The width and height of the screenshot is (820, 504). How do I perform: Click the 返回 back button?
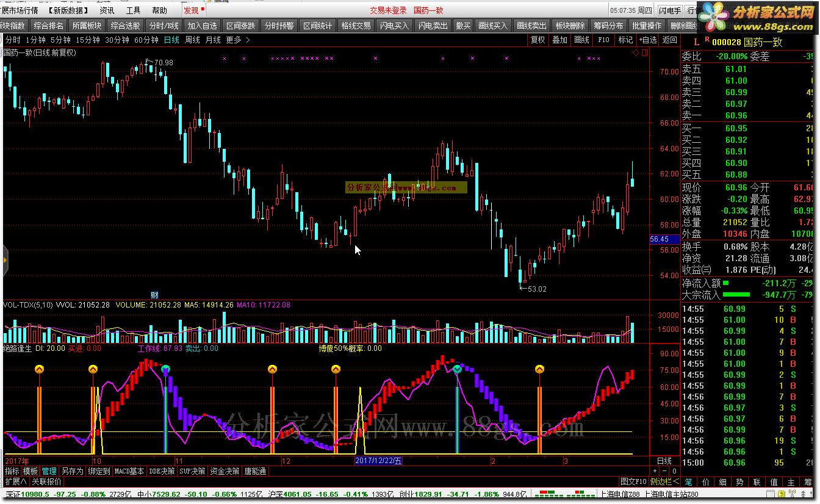click(670, 40)
